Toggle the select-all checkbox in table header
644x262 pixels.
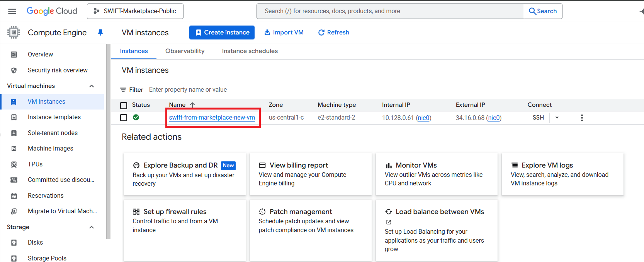click(124, 105)
